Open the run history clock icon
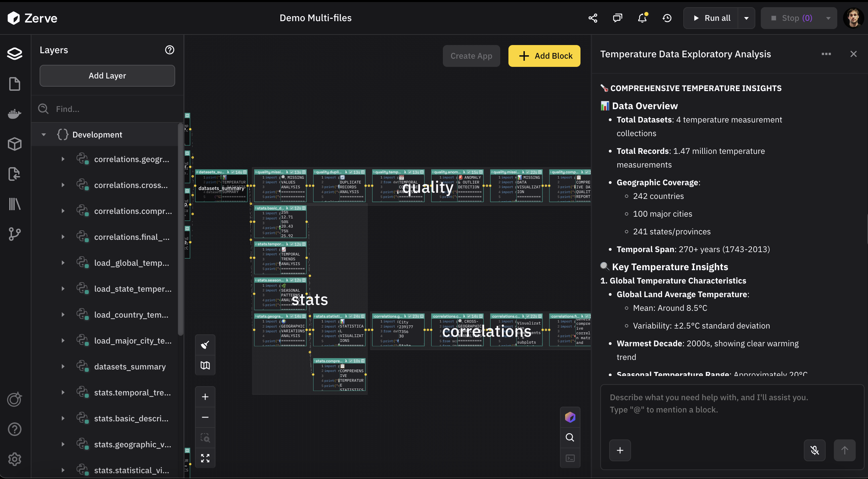This screenshot has width=868, height=479. point(667,18)
